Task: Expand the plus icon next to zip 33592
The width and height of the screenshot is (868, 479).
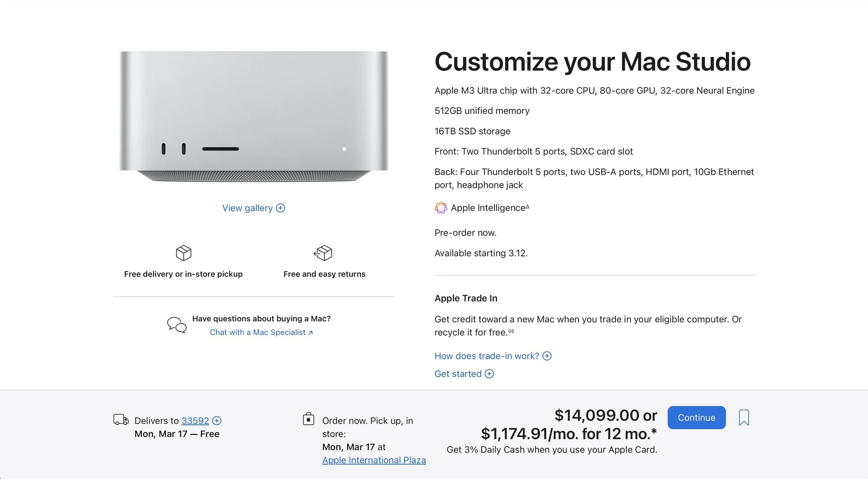Action: [217, 420]
